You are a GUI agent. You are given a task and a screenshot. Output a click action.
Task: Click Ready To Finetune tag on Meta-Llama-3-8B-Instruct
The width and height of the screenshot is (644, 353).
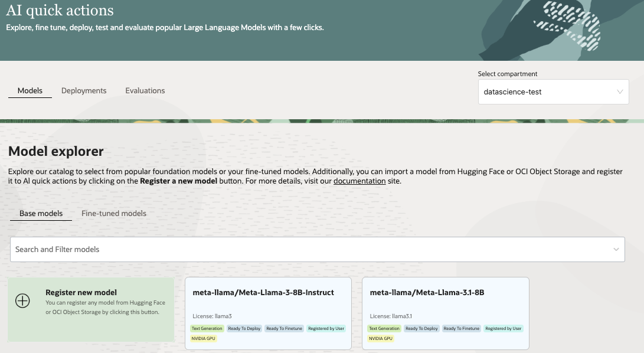point(284,328)
